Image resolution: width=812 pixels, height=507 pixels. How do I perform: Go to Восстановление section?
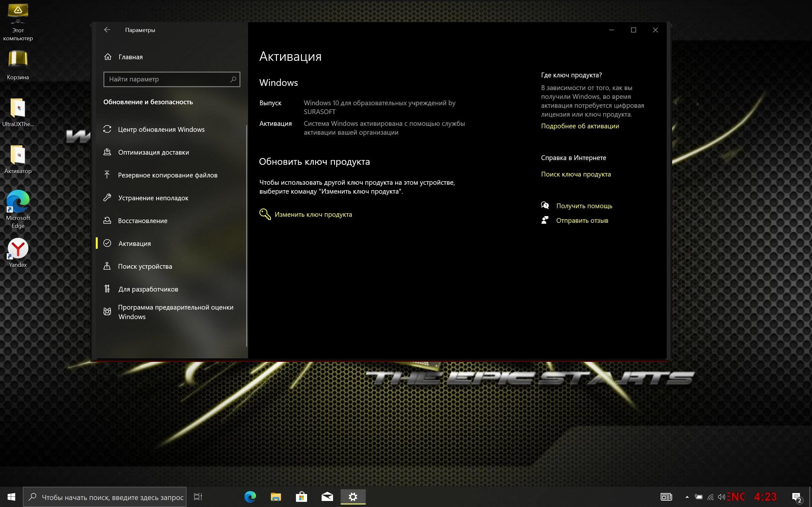click(143, 221)
